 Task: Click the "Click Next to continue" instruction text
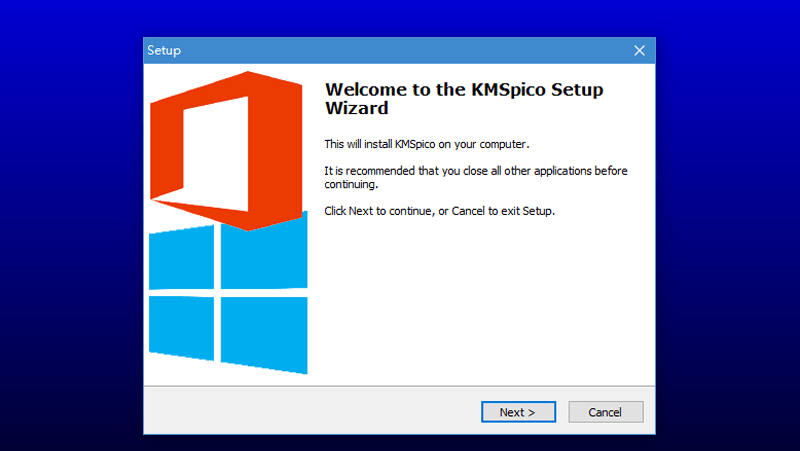tap(439, 211)
